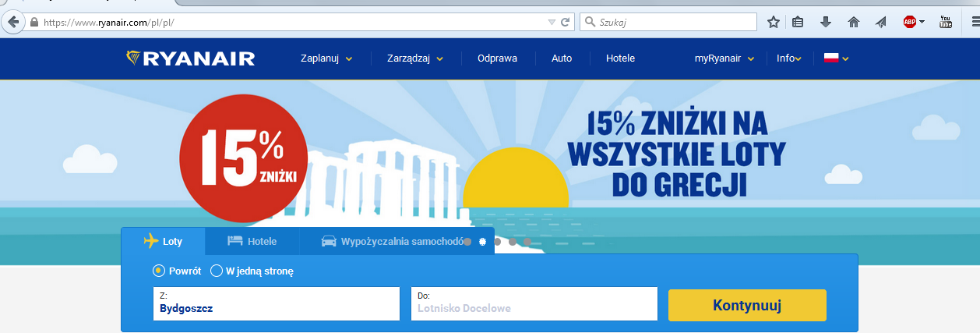Click the padlock site security icon
This screenshot has width=980, height=333.
(34, 22)
